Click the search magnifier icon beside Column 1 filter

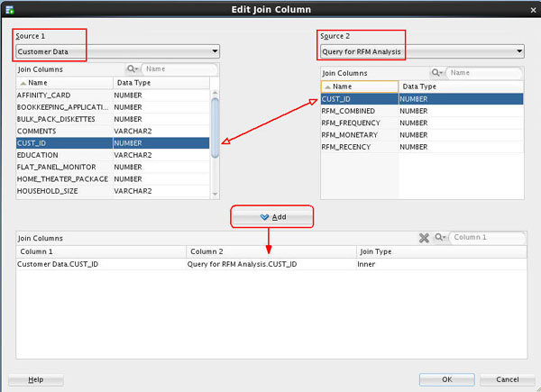coord(439,237)
